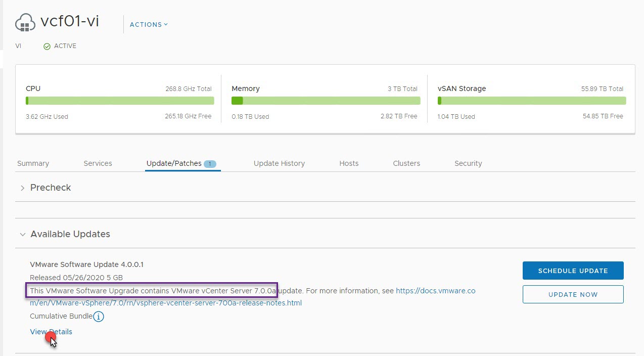Open the Services tab
This screenshot has width=644, height=356.
98,163
